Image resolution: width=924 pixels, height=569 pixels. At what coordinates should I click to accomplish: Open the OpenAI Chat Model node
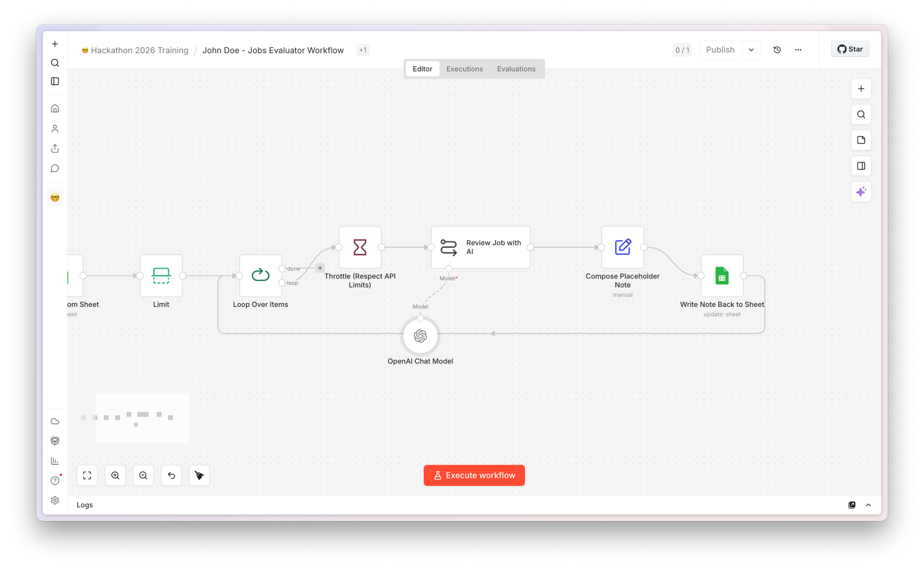coord(420,336)
